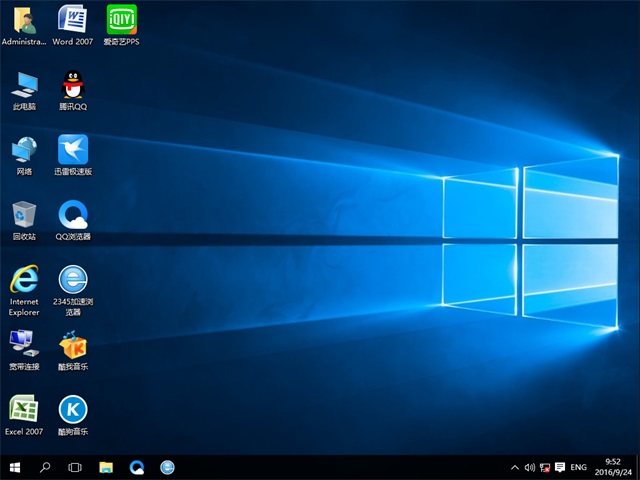Open the Kugou Music blue K icon

tap(72, 409)
